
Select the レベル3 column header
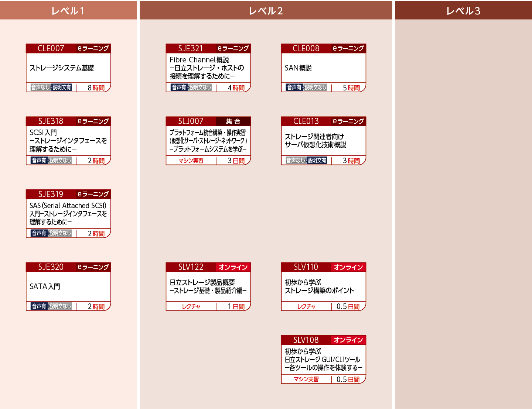click(463, 10)
